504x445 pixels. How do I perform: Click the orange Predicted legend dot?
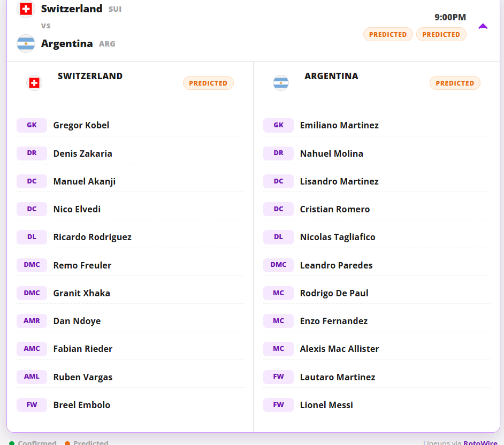click(x=67, y=443)
